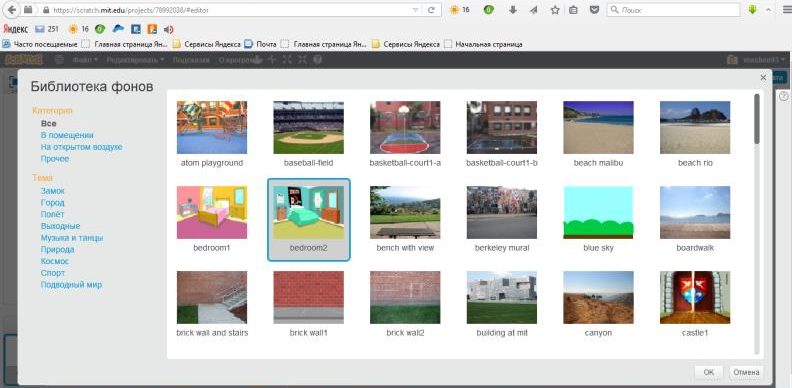Choose the Спорт theme
Image resolution: width=792 pixels, height=388 pixels.
[53, 273]
